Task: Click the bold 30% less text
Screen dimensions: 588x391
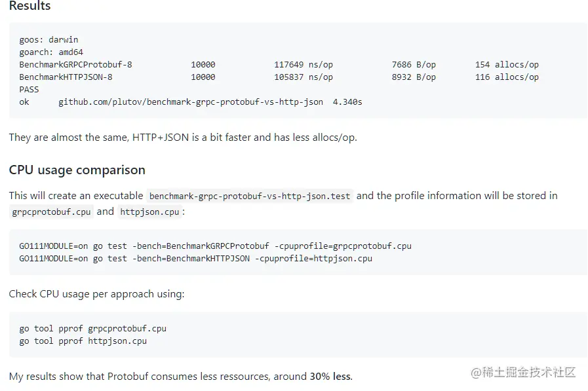Action: point(330,377)
